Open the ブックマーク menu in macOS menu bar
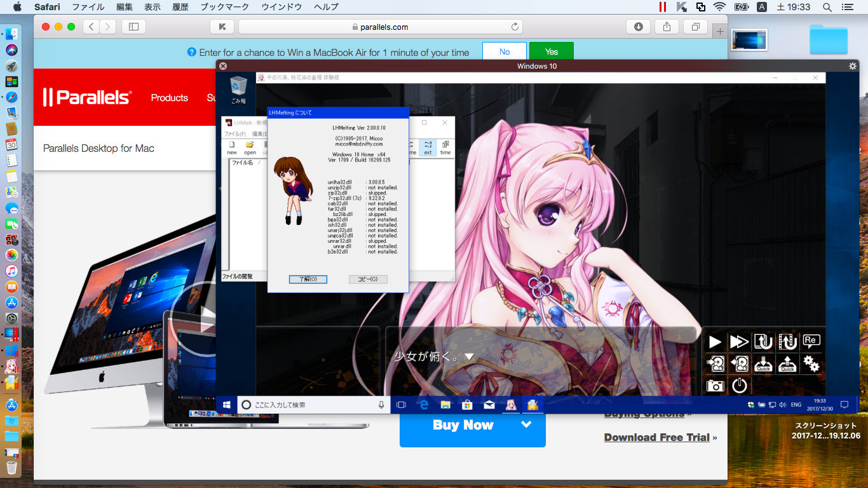This screenshot has height=488, width=868. (x=226, y=7)
